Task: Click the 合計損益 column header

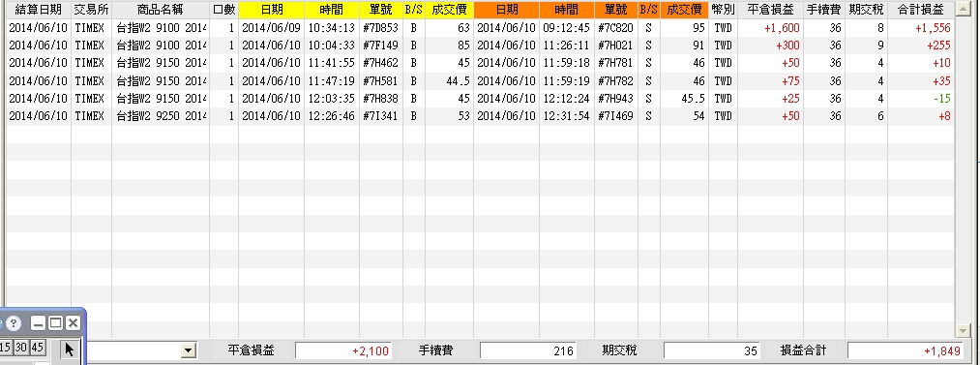Action: 921,10
